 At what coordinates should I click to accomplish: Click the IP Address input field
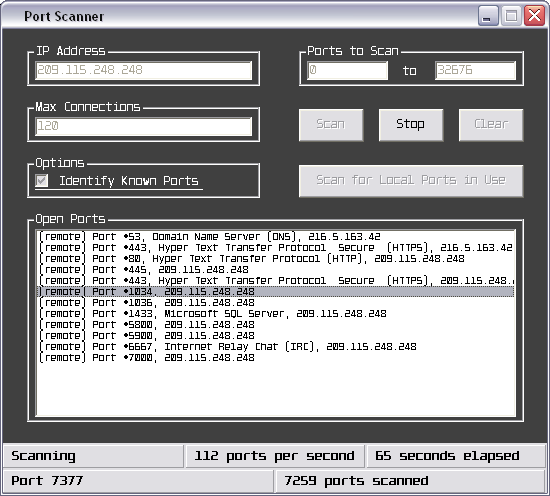pyautogui.click(x=143, y=70)
